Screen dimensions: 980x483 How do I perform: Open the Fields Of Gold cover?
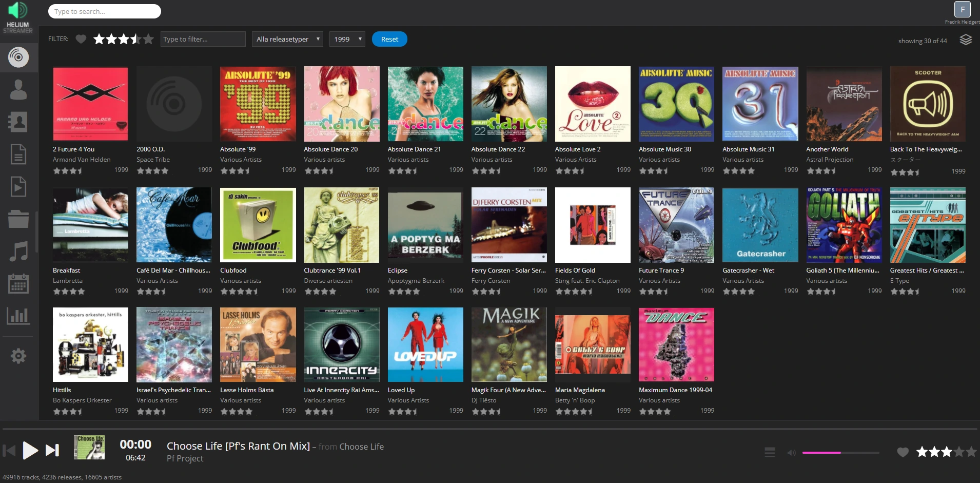point(593,225)
